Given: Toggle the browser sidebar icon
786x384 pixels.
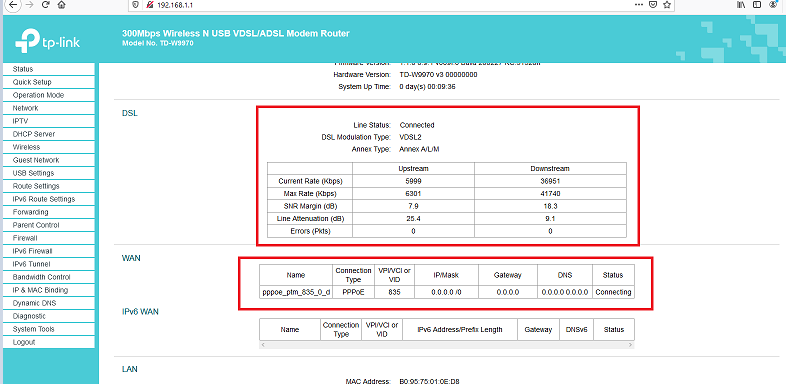Looking at the screenshot, I should point(757,5).
